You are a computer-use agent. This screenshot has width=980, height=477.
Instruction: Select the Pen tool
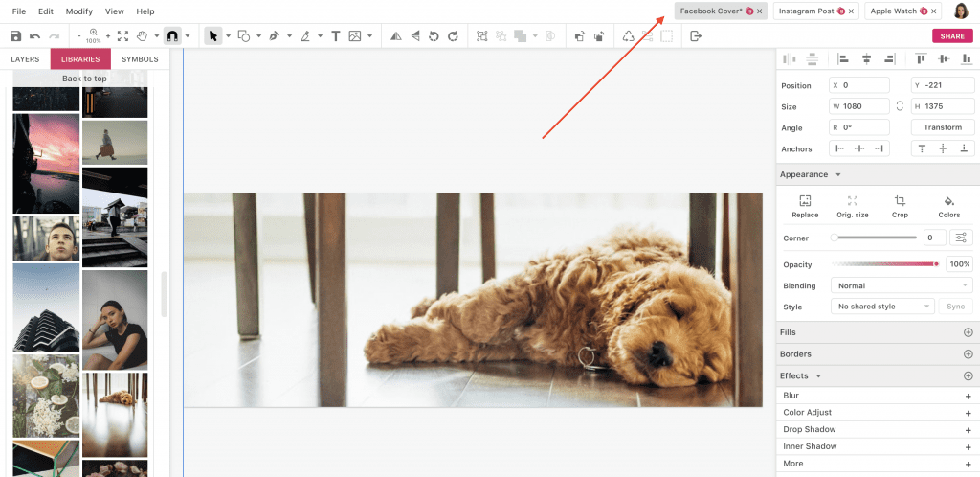(x=274, y=36)
